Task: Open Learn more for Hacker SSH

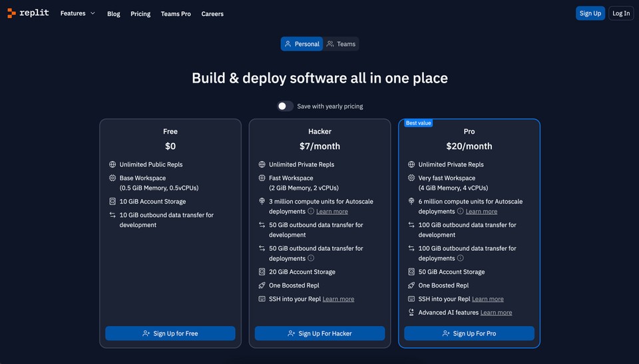Action: (338, 299)
